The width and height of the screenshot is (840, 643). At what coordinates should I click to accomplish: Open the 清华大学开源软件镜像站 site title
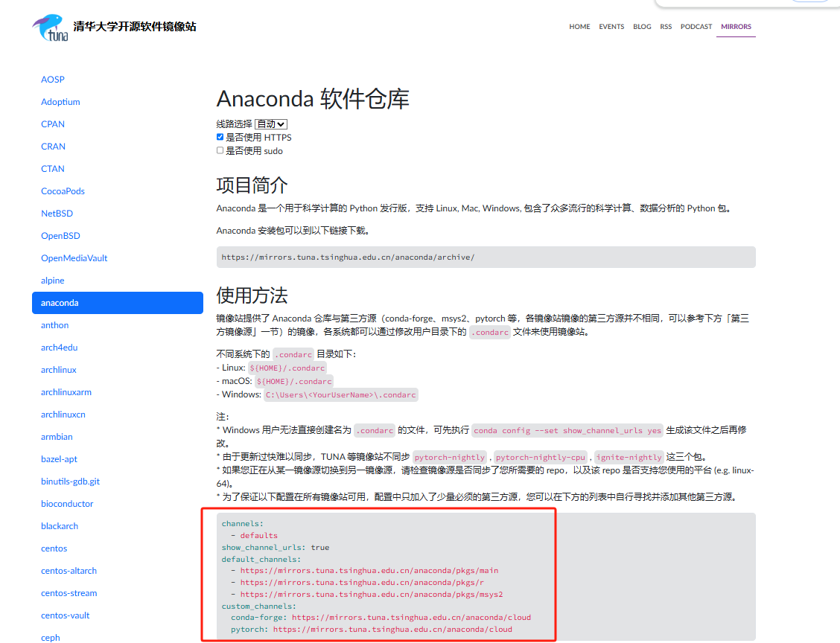click(135, 26)
